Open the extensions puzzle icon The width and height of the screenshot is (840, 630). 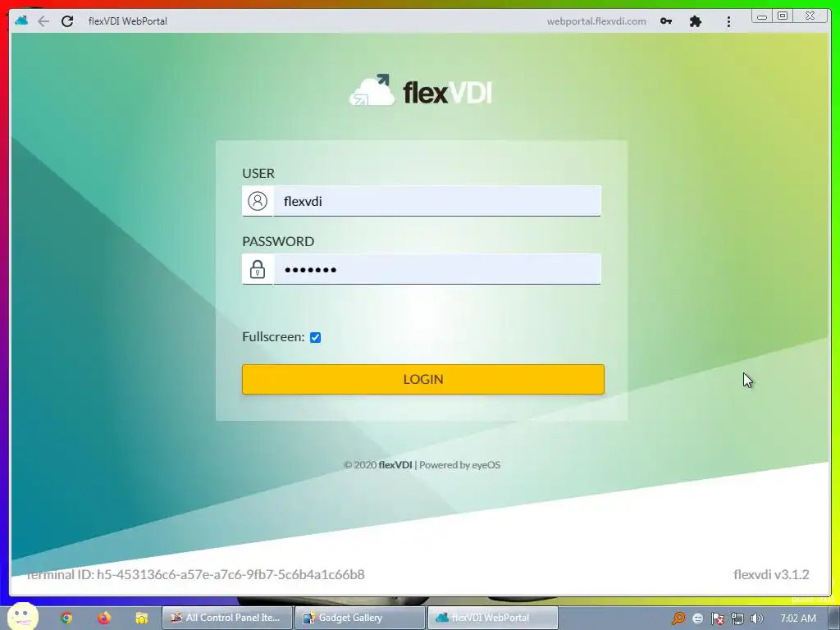tap(696, 21)
